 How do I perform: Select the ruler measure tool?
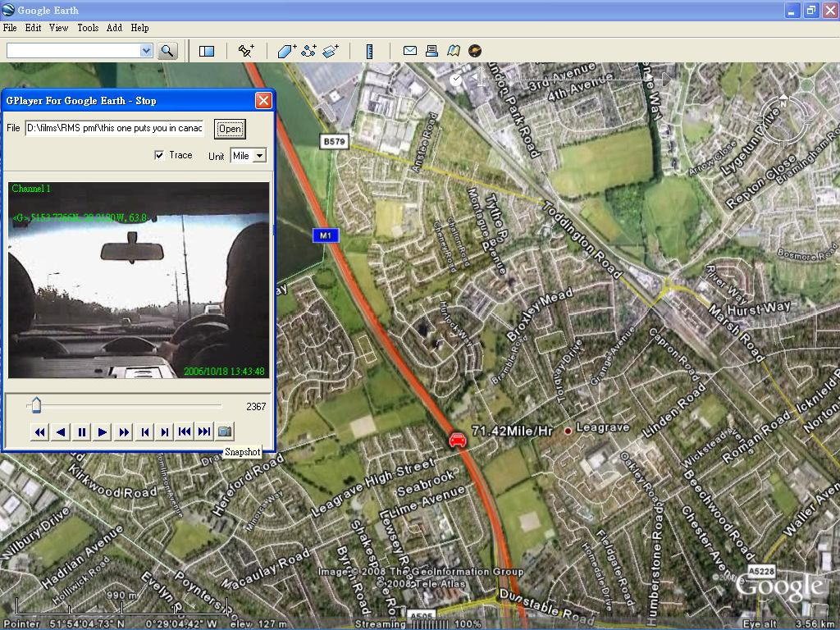(x=369, y=51)
